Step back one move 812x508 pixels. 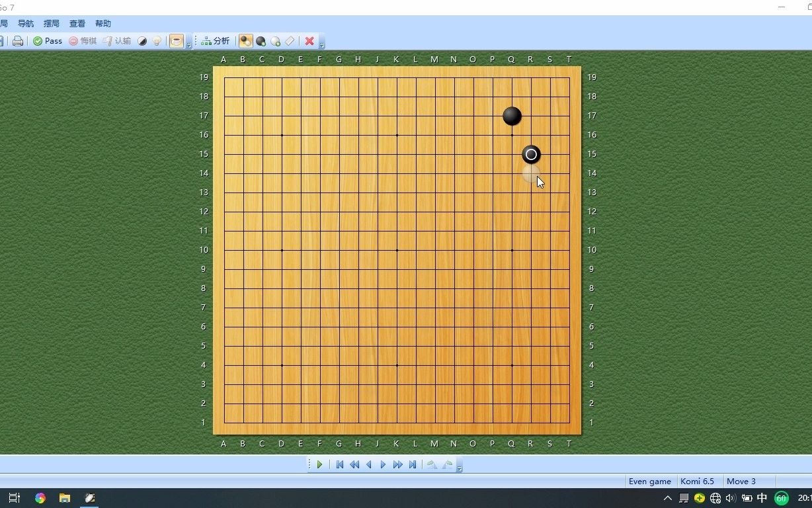[369, 465]
